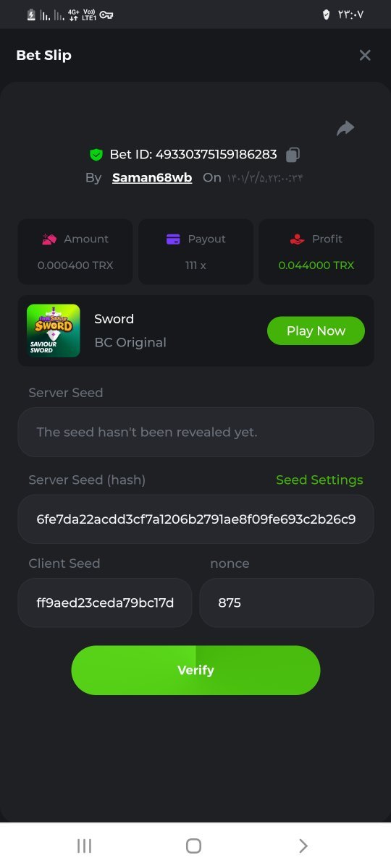The height and width of the screenshot is (868, 391).
Task: Click the green Verify button
Action: coord(195,671)
